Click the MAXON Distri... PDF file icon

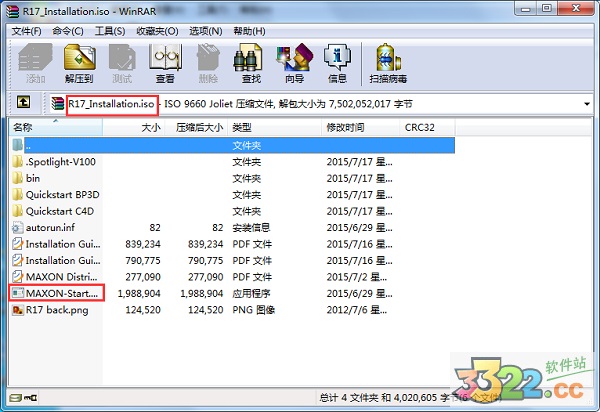[18, 277]
